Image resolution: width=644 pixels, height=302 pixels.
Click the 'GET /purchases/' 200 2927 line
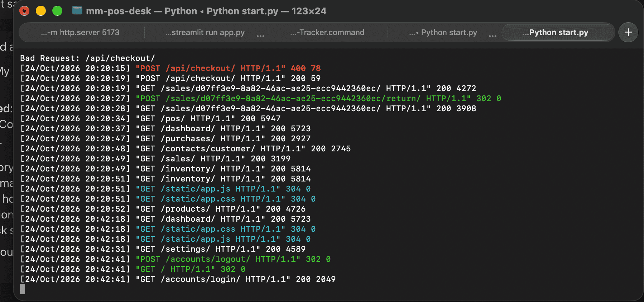coord(165,138)
